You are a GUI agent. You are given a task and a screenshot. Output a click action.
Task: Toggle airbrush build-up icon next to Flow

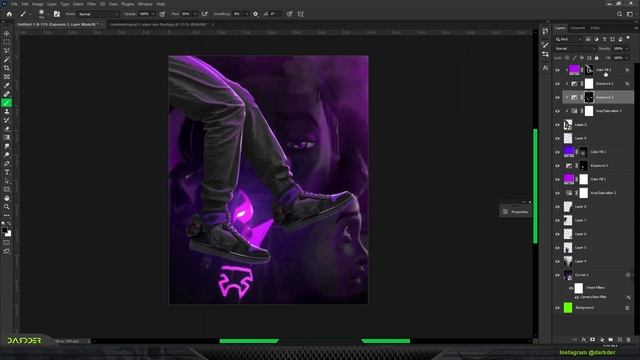(204, 14)
